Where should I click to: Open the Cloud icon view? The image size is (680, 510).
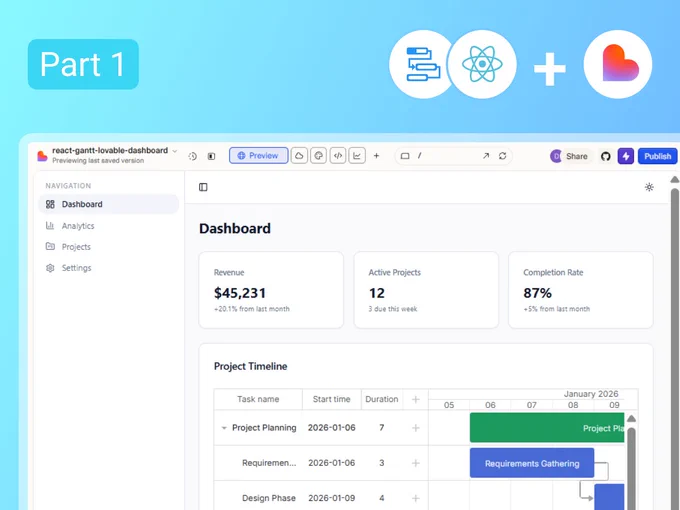pos(299,156)
